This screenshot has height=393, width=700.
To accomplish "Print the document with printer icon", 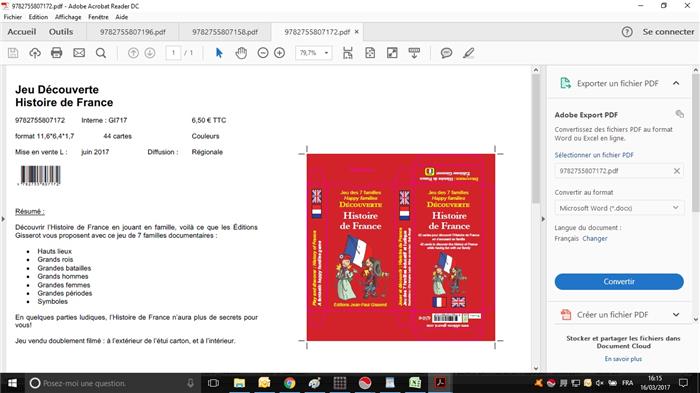I will pyautogui.click(x=57, y=53).
